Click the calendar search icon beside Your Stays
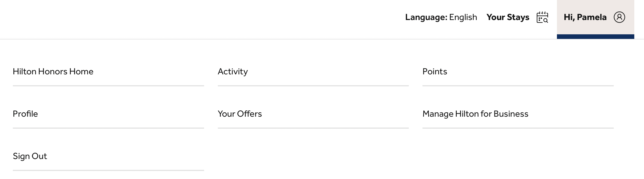Viewport: 644px width, 179px height. point(542,17)
